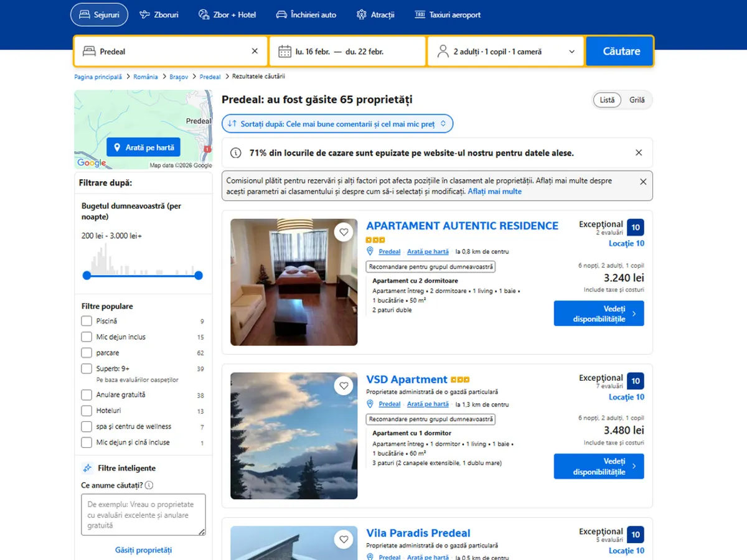Enable the Piscină filter
This screenshot has height=560, width=747.
pyautogui.click(x=87, y=320)
